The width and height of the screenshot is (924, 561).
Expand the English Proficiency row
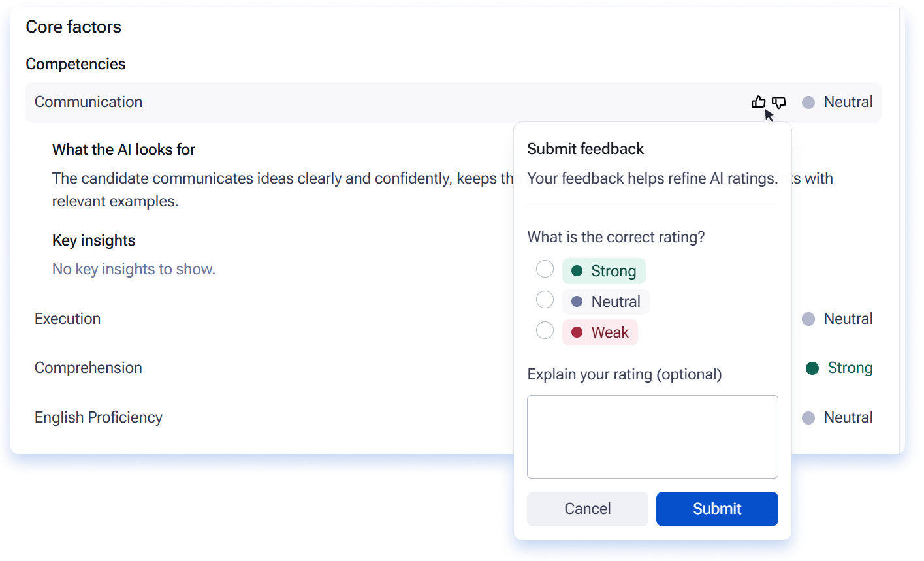tap(453, 417)
